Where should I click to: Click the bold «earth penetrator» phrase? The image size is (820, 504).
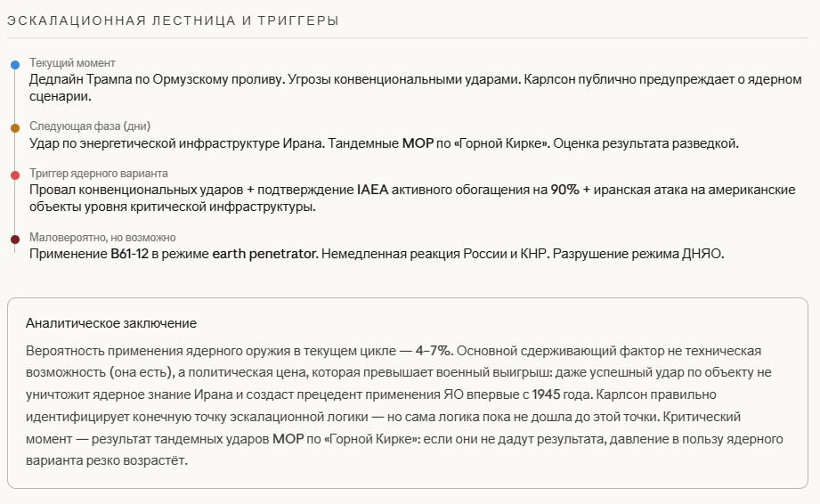point(265,254)
